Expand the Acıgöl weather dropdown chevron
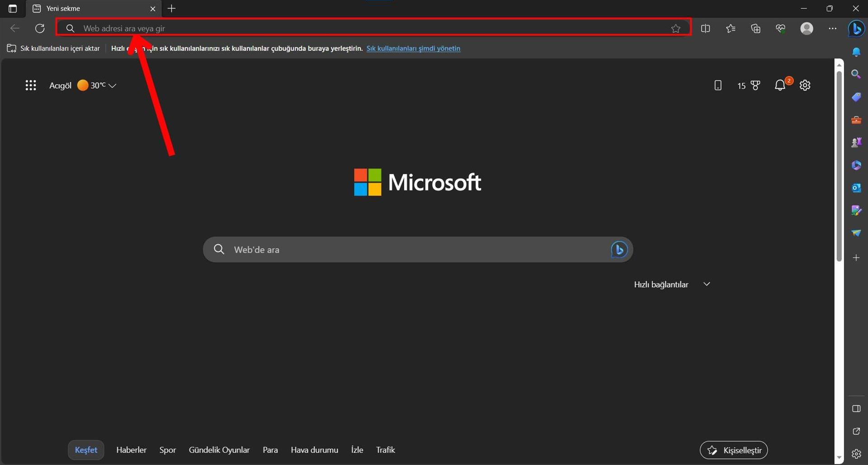Image resolution: width=868 pixels, height=465 pixels. coord(113,85)
